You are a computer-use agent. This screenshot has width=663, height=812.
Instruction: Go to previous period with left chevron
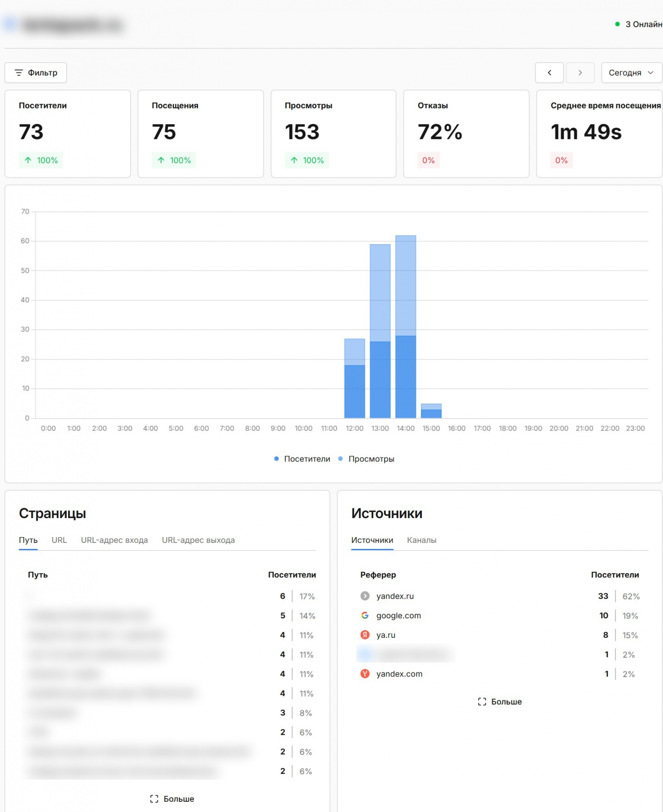point(549,73)
